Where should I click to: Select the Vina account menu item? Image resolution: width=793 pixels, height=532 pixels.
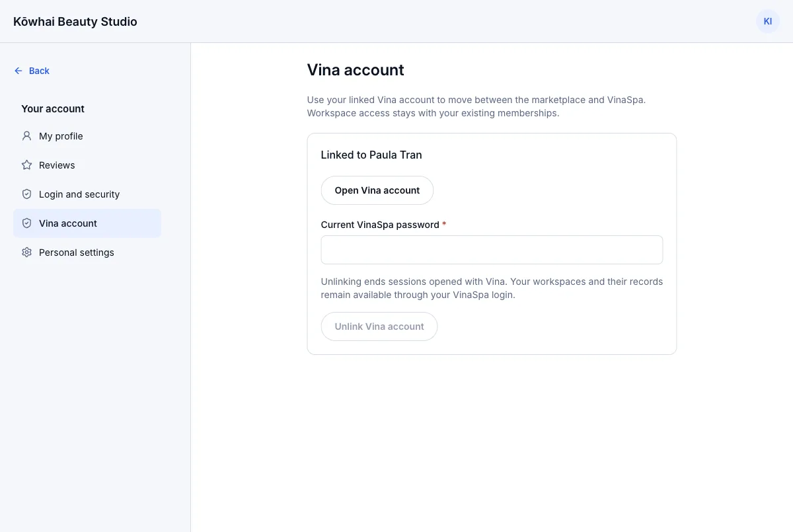(x=87, y=223)
